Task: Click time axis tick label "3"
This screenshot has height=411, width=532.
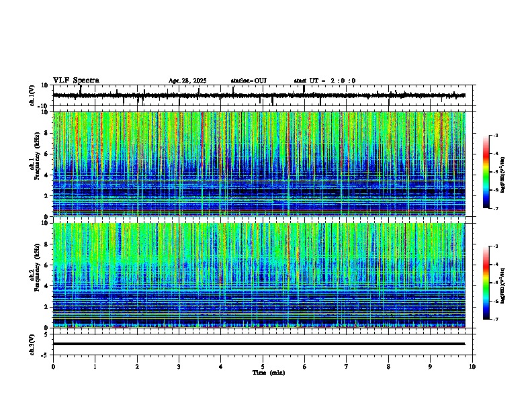Action: coord(179,367)
